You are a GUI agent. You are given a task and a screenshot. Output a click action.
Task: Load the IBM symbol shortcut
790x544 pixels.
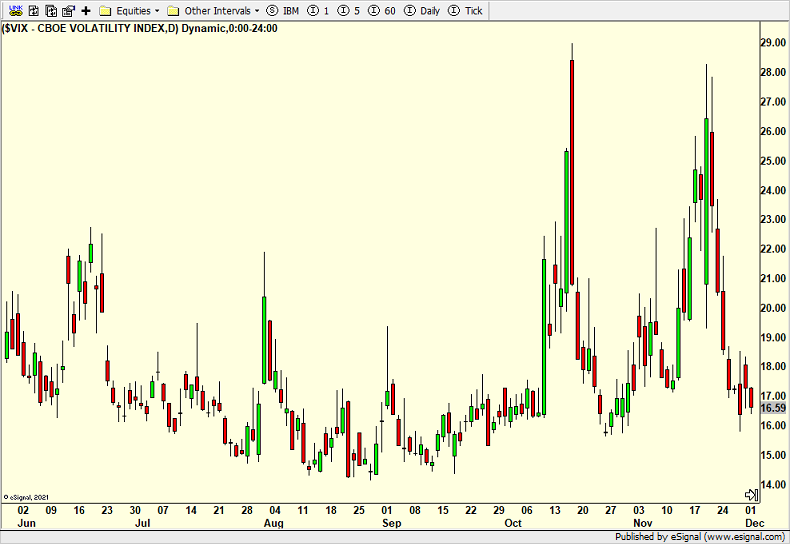pos(283,11)
